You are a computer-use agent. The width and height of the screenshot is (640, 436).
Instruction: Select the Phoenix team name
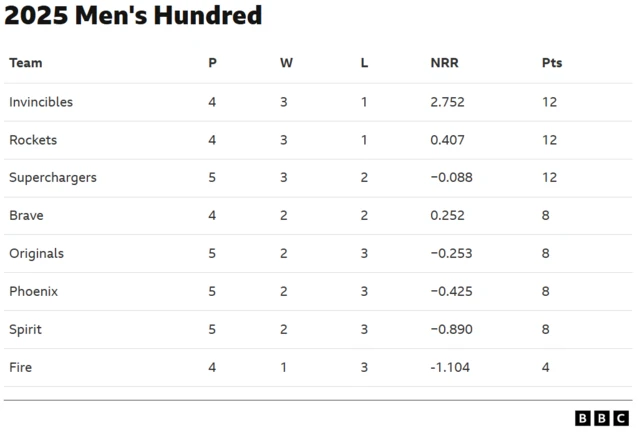[33, 291]
